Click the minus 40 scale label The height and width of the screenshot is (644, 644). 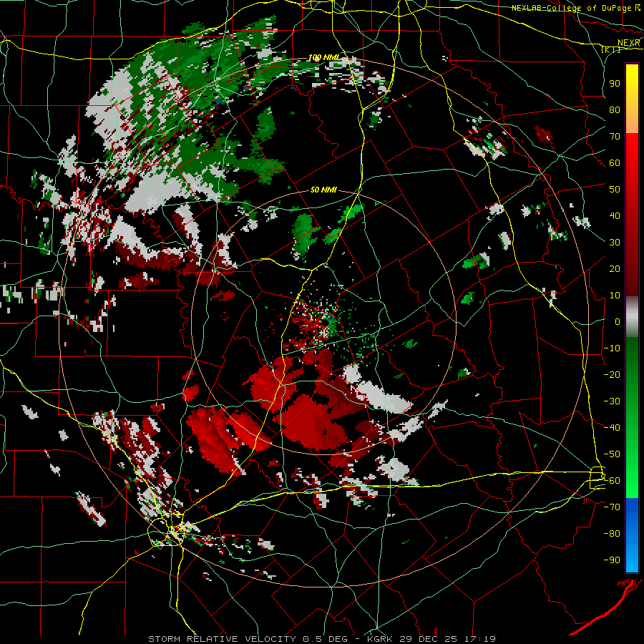click(612, 428)
